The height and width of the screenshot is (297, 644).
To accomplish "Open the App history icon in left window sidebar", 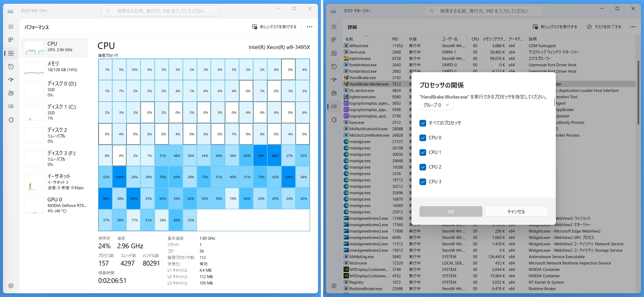I will tap(11, 66).
